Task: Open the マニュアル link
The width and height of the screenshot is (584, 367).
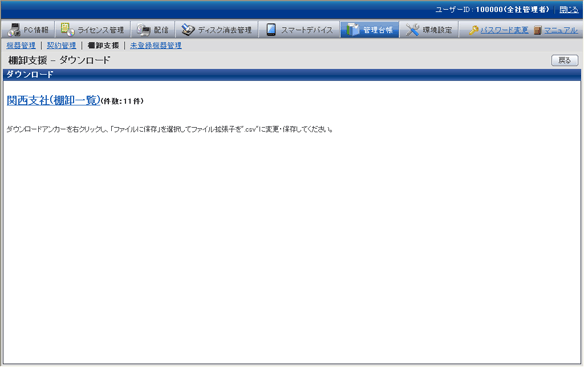Action: (x=561, y=30)
